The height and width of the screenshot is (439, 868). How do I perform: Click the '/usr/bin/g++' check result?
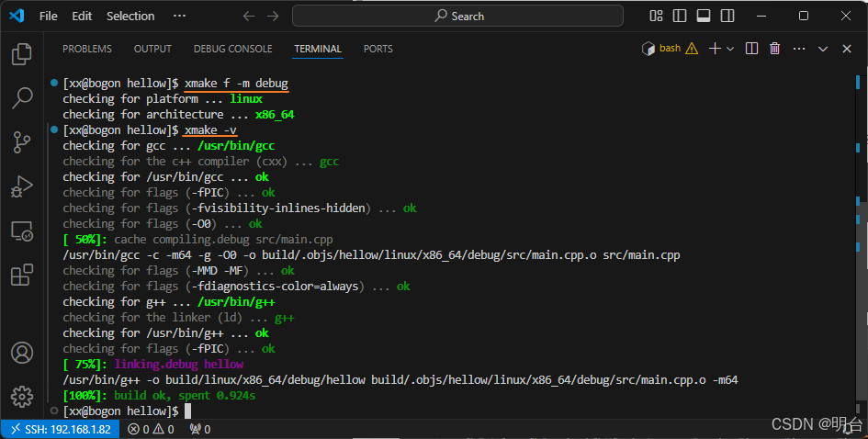click(236, 302)
